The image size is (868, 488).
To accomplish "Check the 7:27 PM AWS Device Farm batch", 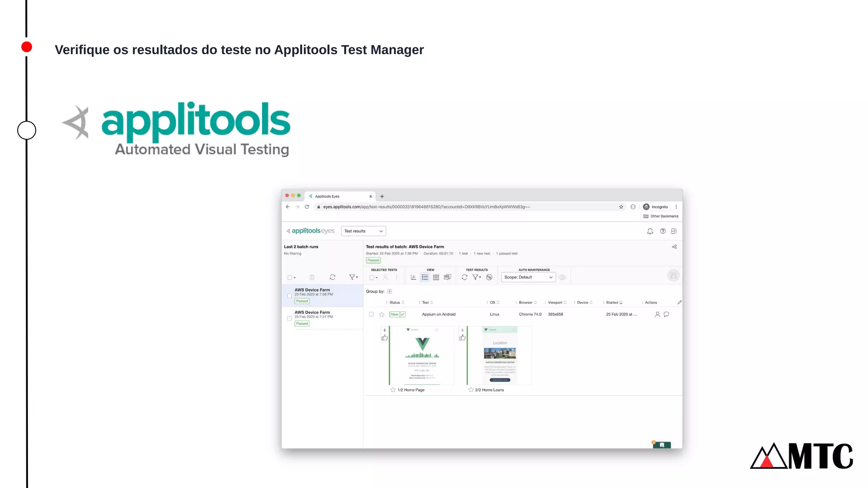I will click(x=290, y=318).
